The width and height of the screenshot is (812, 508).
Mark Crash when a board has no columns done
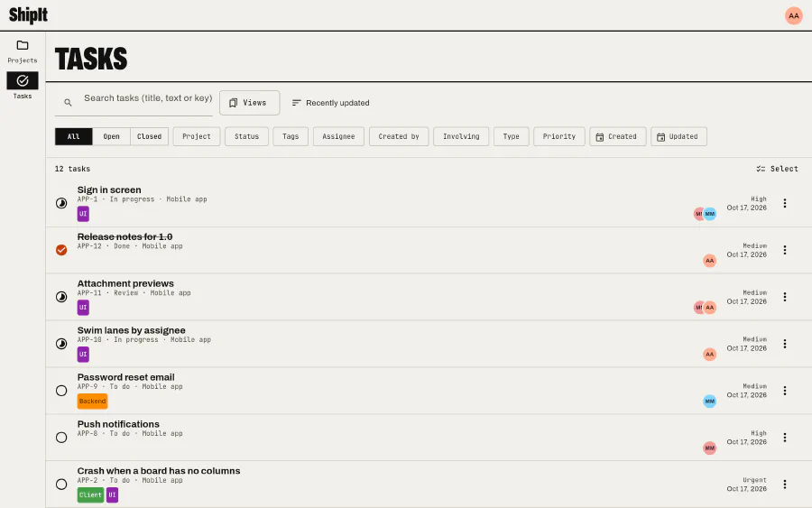click(61, 485)
